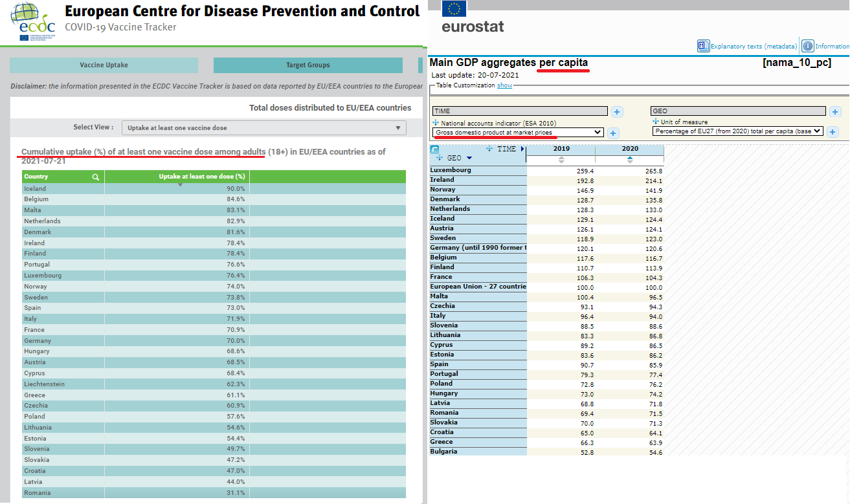
Task: Click the 78.4% value in Finland's row
Action: (x=236, y=254)
